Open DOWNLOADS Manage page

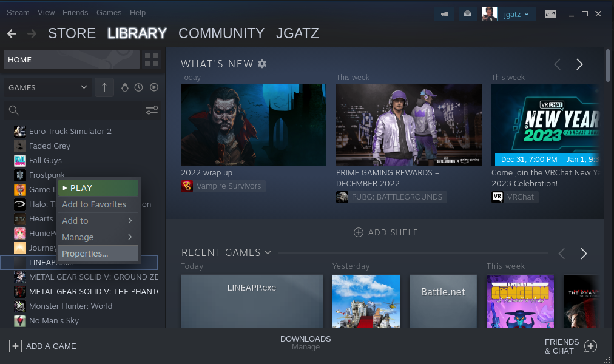coord(305,343)
